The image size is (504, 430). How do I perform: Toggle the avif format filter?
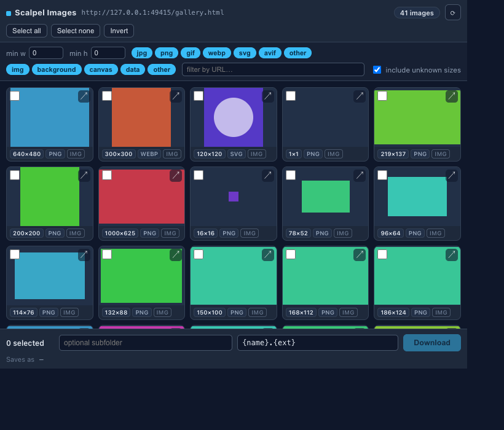tap(270, 53)
